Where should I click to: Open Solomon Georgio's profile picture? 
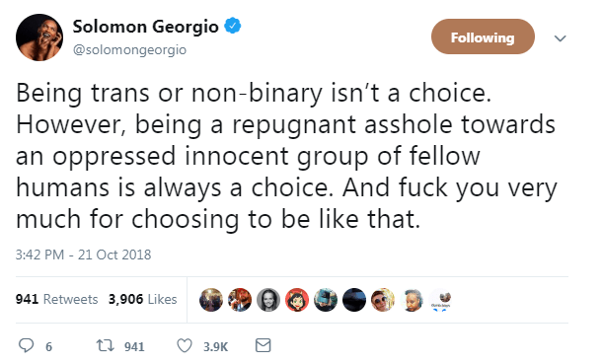pos(39,37)
